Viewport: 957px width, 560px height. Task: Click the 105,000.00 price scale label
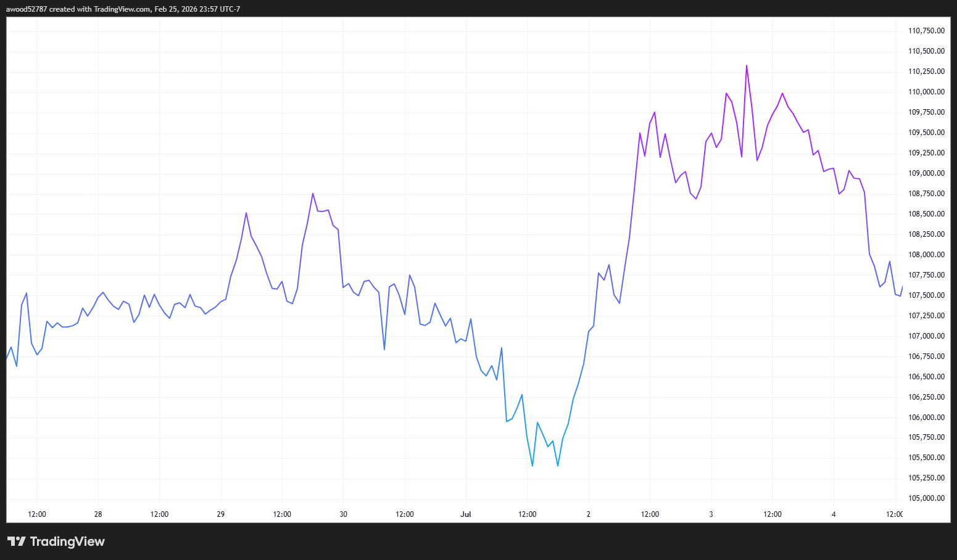[x=926, y=498]
